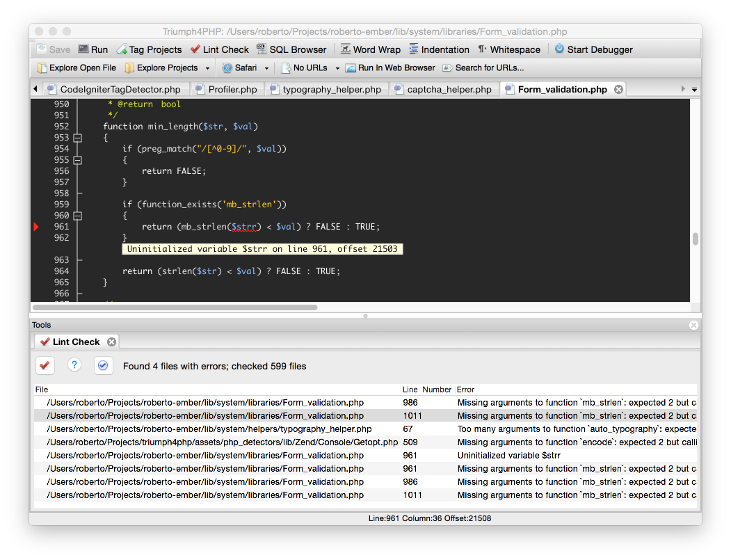731x560 pixels.
Task: Click the question mark help button
Action: [74, 365]
